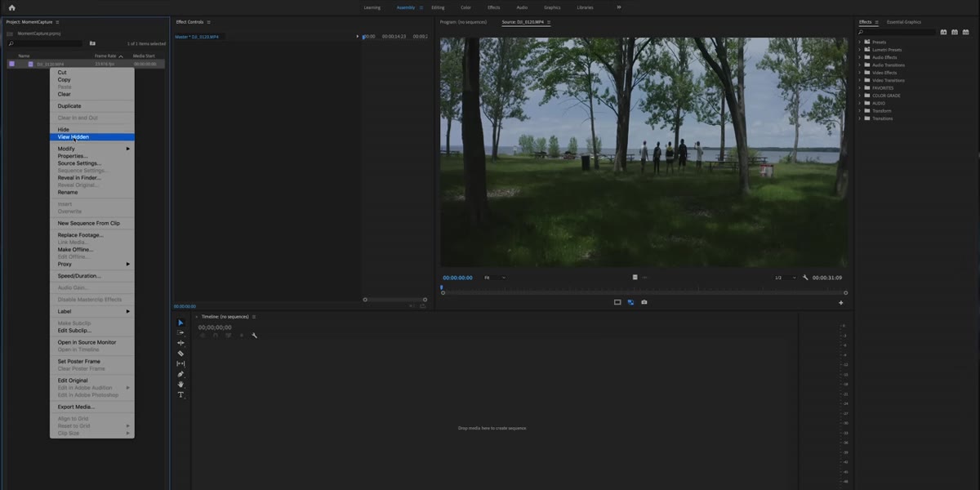Viewport: 980px width, 490px height.
Task: Click the Effects panel search field
Action: 895,32
